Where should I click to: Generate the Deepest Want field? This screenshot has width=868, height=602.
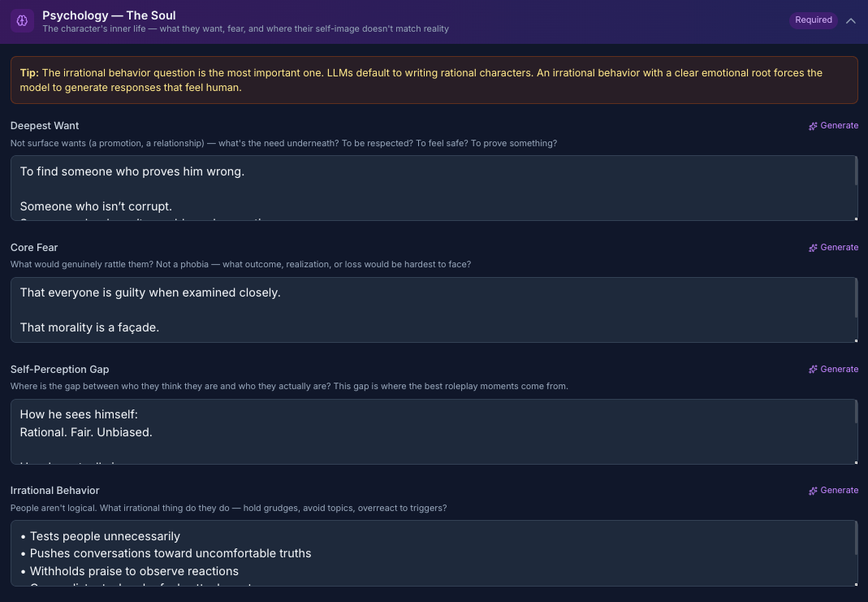(833, 126)
